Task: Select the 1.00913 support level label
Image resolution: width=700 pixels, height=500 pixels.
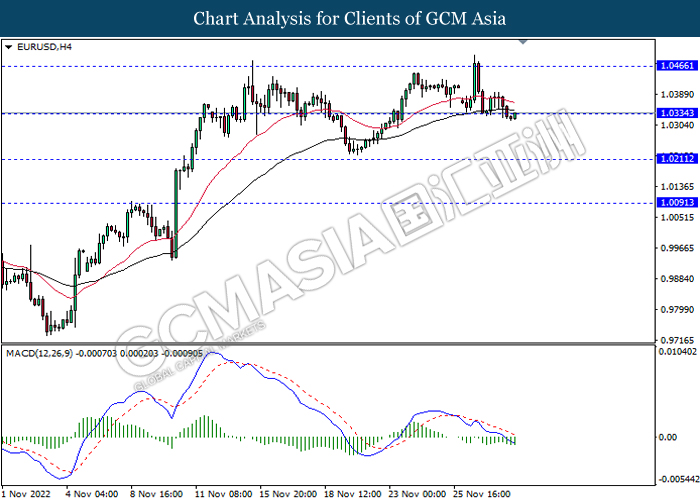Action: (x=677, y=203)
